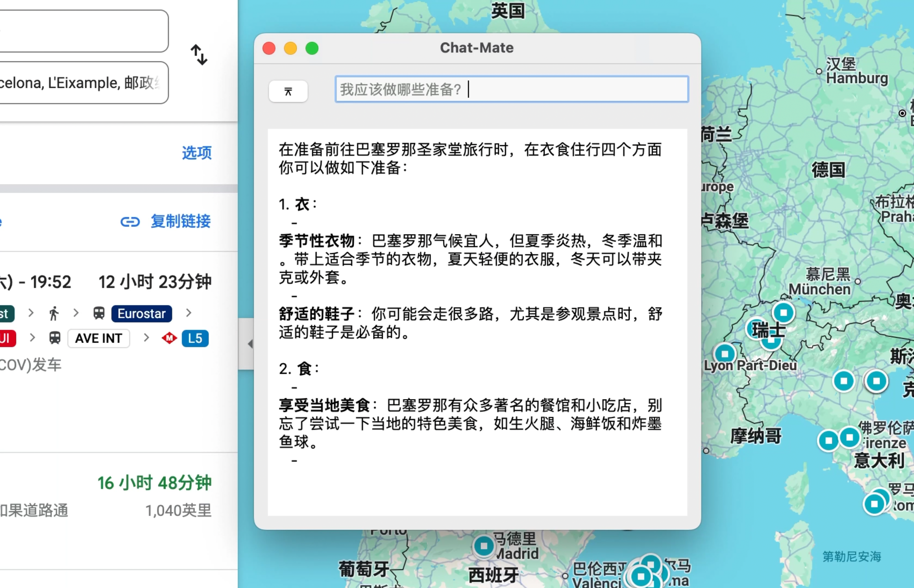
Task: Click the 复制链接 link
Action: 180,222
